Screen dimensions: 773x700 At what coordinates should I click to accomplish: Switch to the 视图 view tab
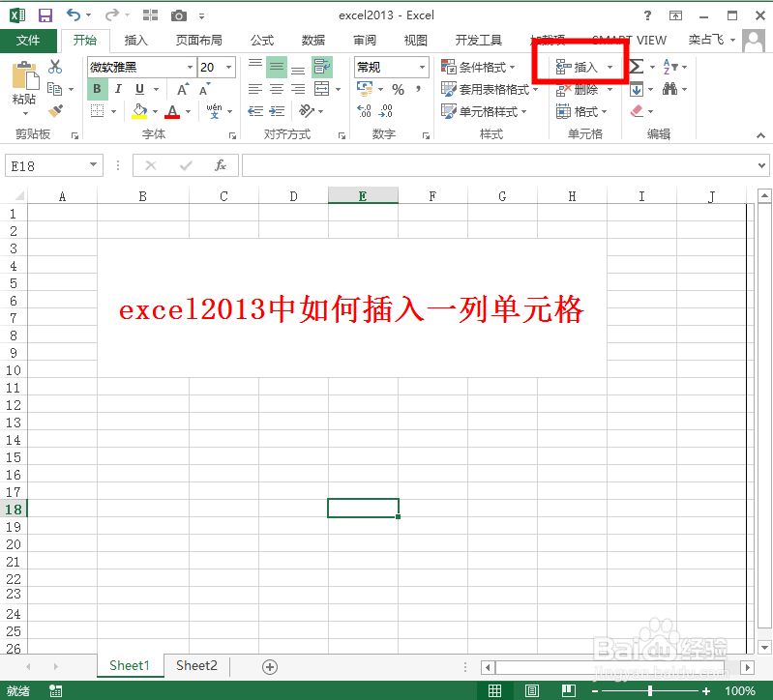point(416,41)
